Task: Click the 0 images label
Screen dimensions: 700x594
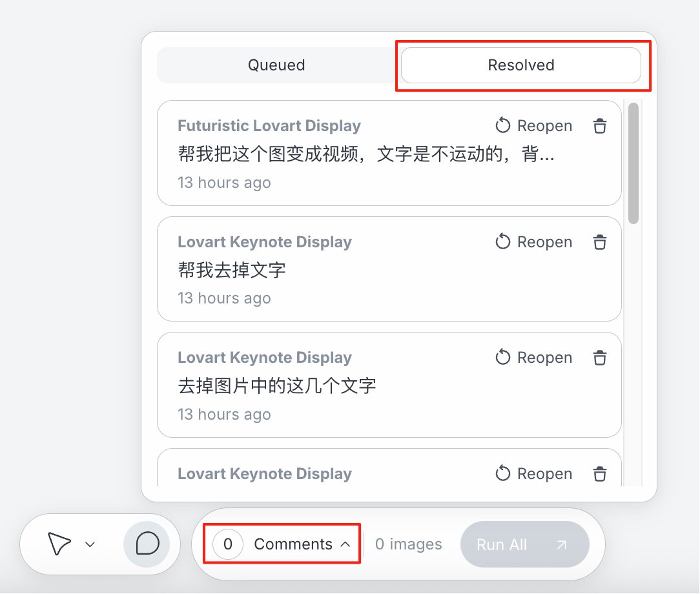Action: coord(409,544)
